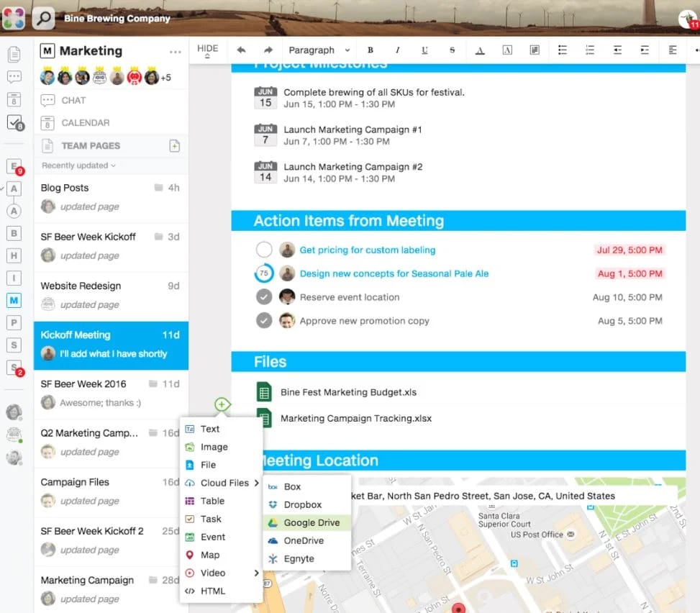Choose Image from the insert menu
Screen dimensions: 700x613
click(222, 447)
